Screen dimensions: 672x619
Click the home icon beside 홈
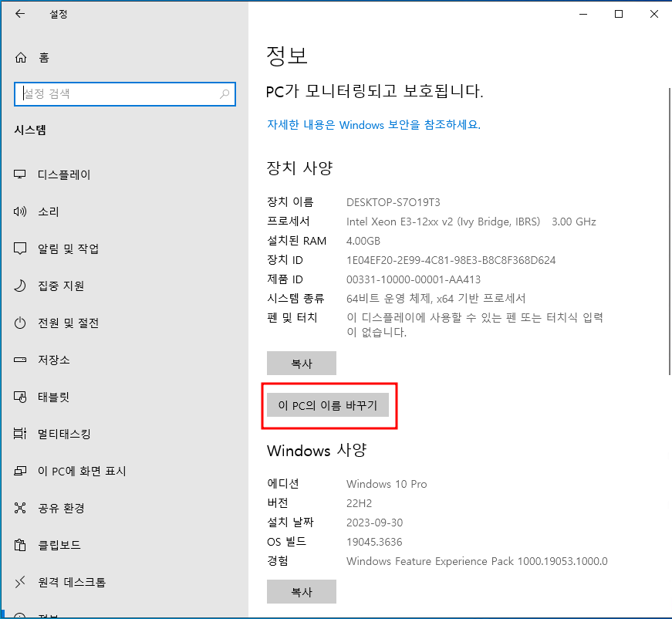21,57
